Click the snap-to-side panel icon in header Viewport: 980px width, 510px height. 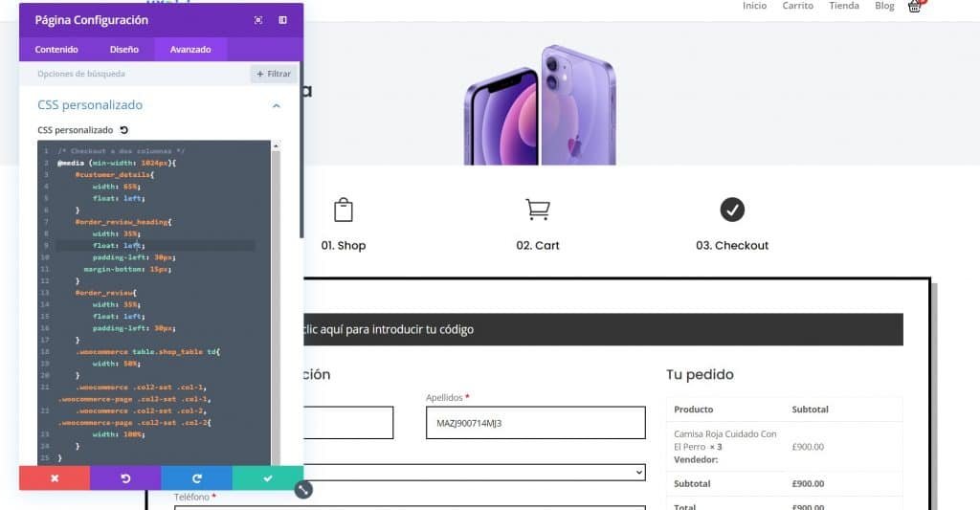pyautogui.click(x=283, y=20)
